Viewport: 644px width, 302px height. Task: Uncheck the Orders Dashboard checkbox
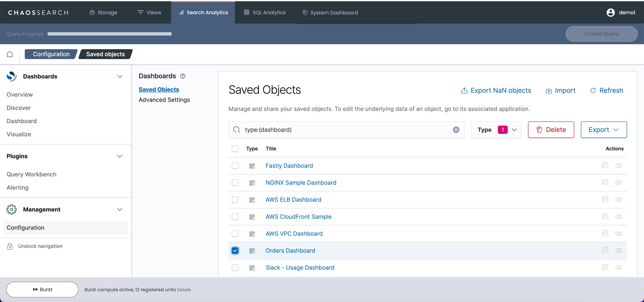(235, 250)
